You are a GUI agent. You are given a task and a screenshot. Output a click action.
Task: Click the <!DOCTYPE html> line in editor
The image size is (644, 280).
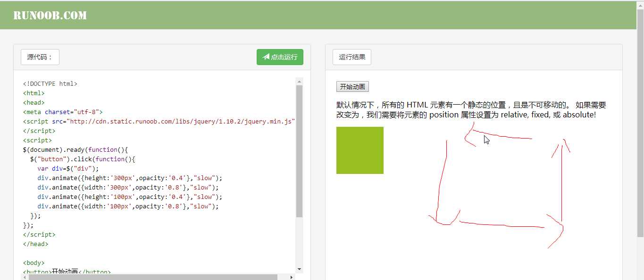(50, 84)
